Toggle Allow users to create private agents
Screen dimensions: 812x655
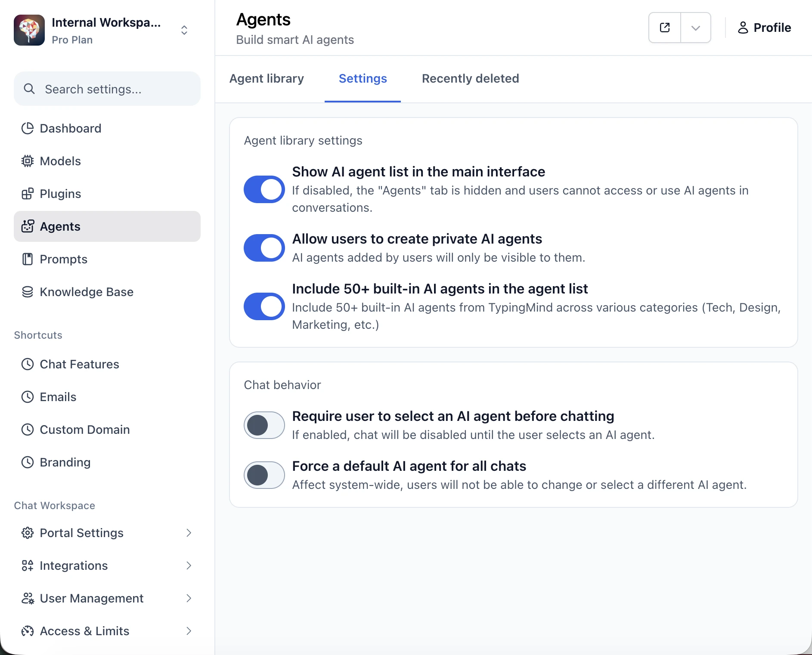(264, 248)
